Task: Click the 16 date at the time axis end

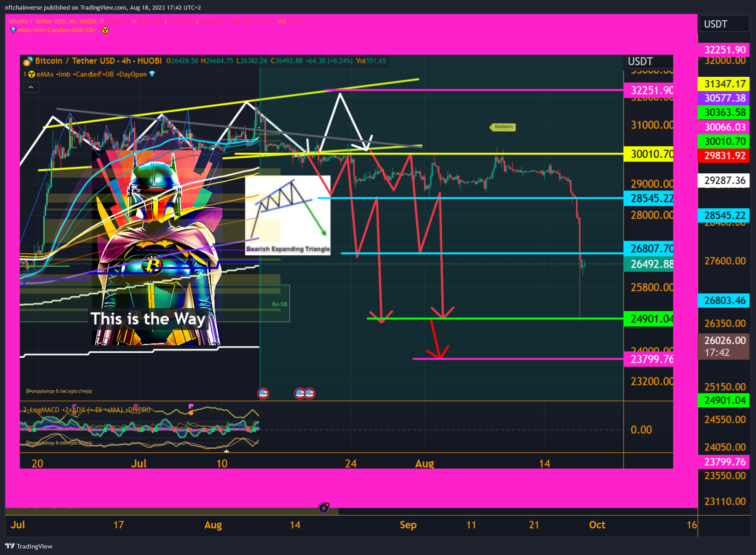Action: tap(692, 525)
